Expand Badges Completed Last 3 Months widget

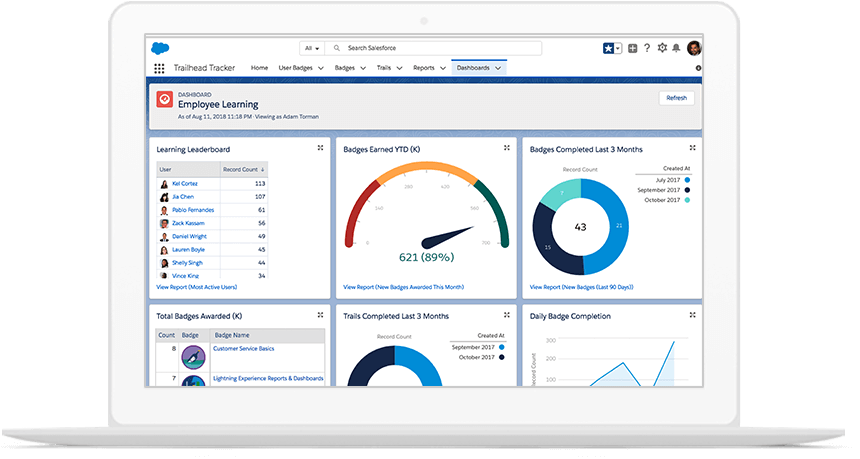[693, 148]
